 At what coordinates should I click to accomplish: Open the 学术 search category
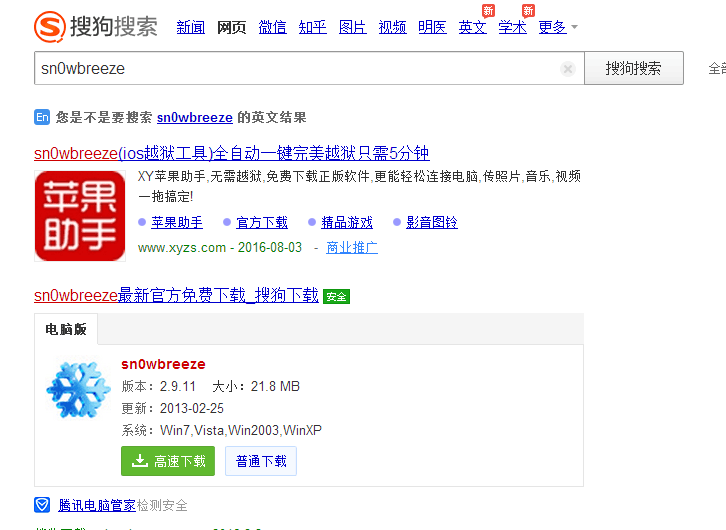coord(512,27)
